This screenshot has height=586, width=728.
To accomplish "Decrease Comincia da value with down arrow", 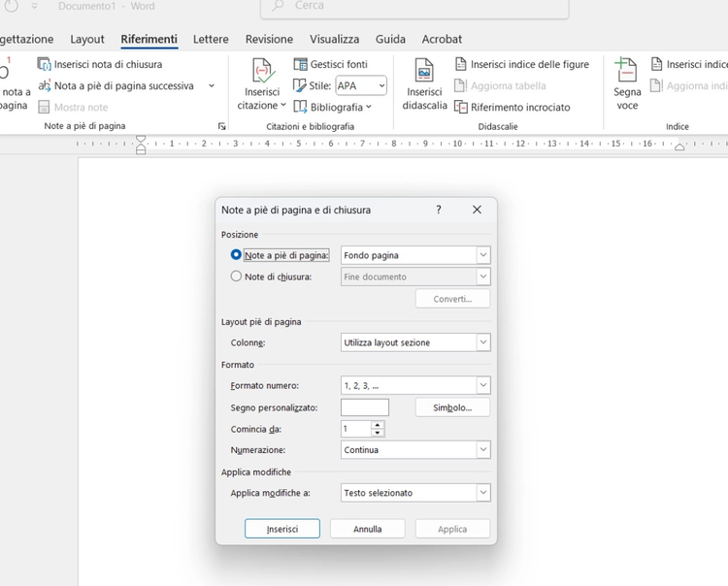I will 378,433.
